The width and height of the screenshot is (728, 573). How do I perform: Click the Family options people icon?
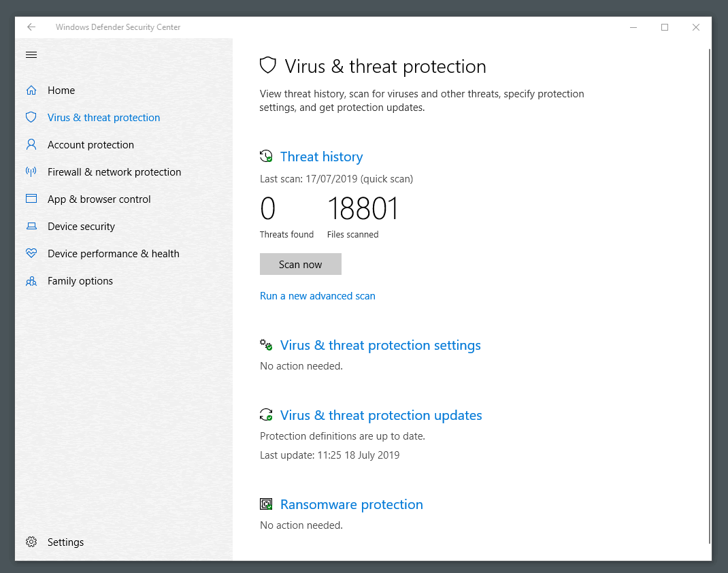(31, 281)
